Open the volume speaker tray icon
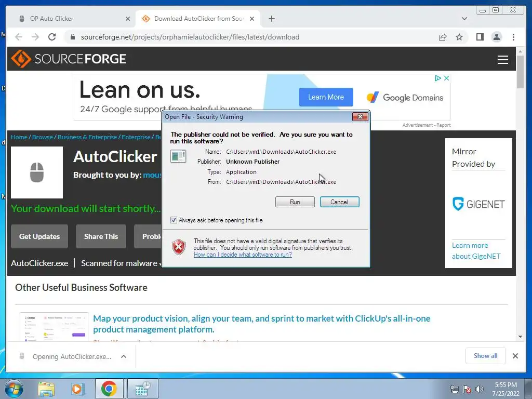Viewport: 532px width, 399px height. (480, 389)
